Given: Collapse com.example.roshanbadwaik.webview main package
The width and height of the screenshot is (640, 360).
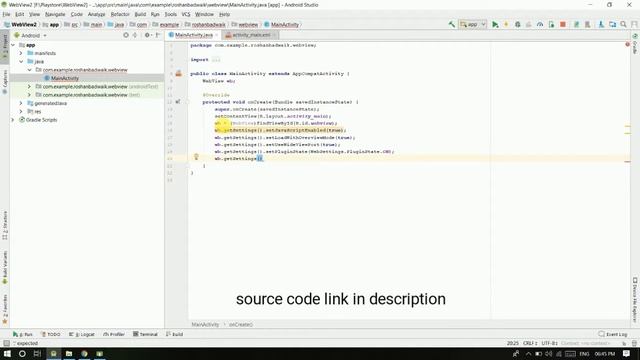Looking at the screenshot, I should pos(29,70).
